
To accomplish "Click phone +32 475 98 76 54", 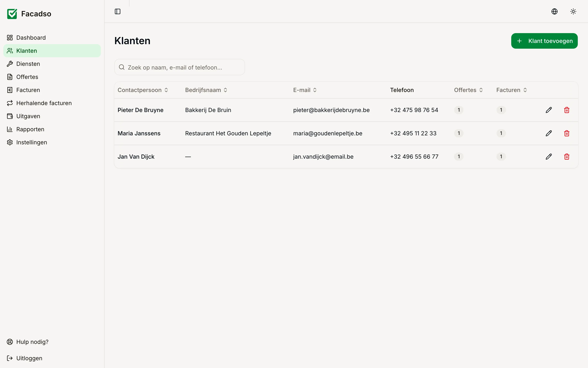I will pos(414,110).
